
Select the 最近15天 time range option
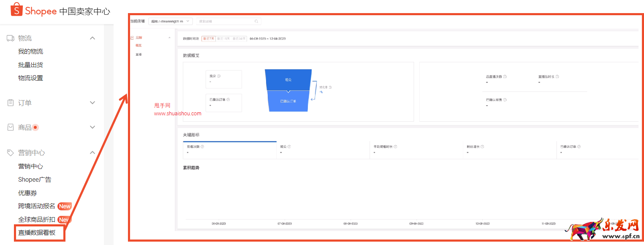pos(224,38)
